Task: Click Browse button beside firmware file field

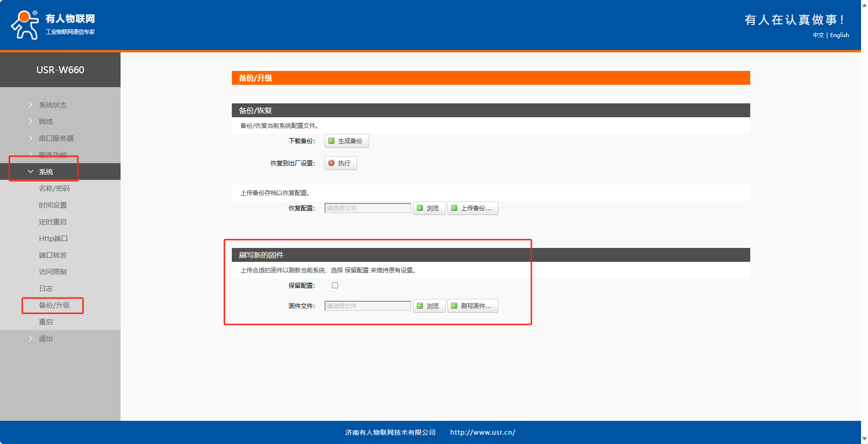Action: point(429,306)
